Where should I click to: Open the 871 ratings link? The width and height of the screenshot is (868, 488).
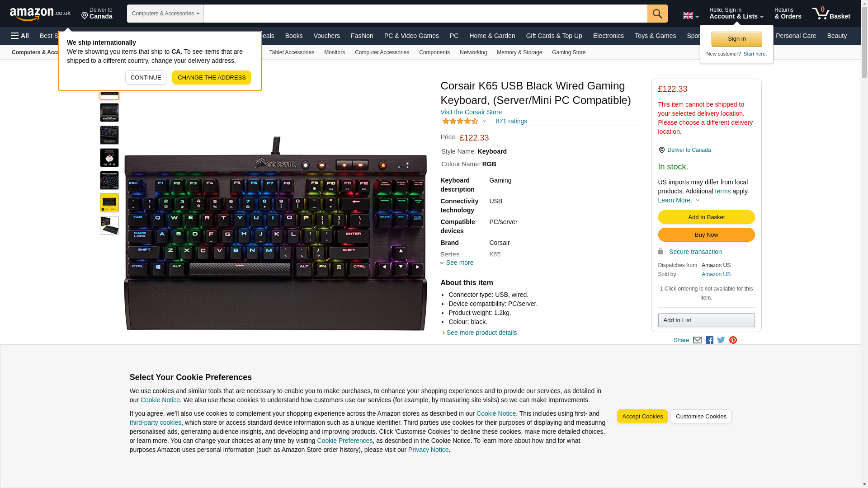[x=511, y=121]
